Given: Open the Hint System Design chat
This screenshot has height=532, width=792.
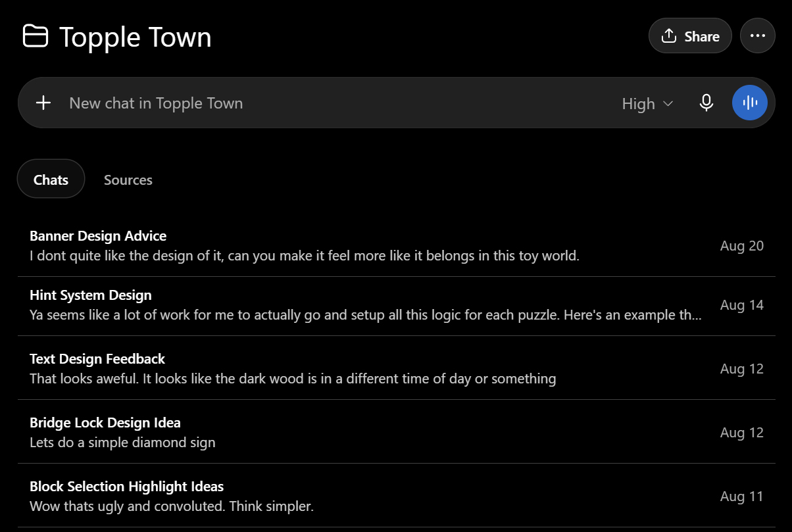Looking at the screenshot, I should point(396,305).
